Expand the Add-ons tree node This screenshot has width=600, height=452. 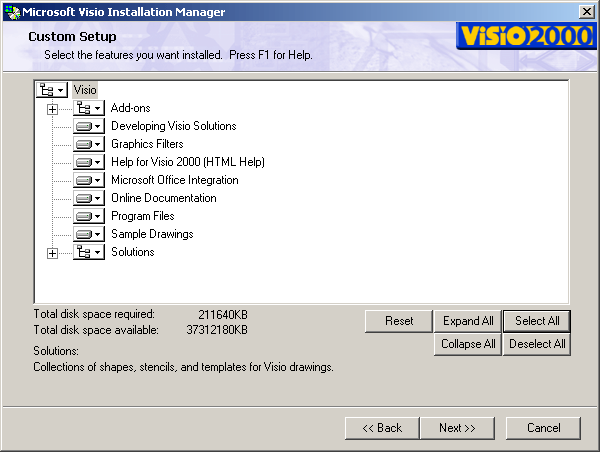click(52, 110)
